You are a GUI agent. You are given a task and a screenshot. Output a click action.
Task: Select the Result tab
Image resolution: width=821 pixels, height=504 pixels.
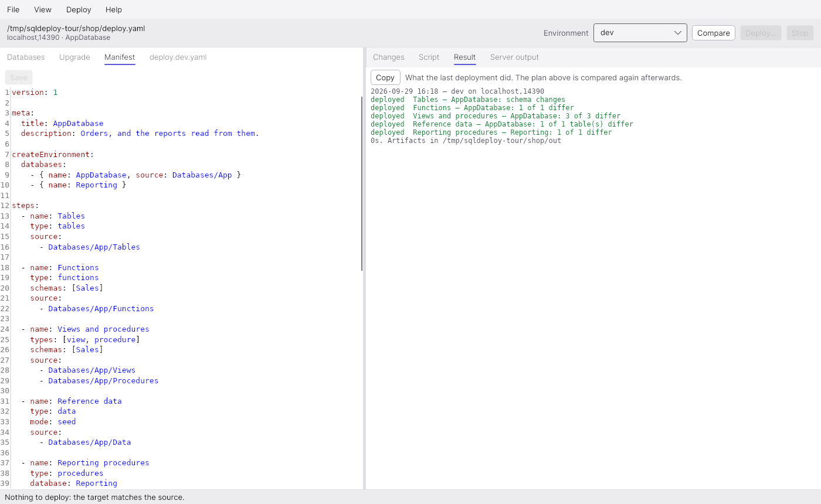click(x=464, y=57)
